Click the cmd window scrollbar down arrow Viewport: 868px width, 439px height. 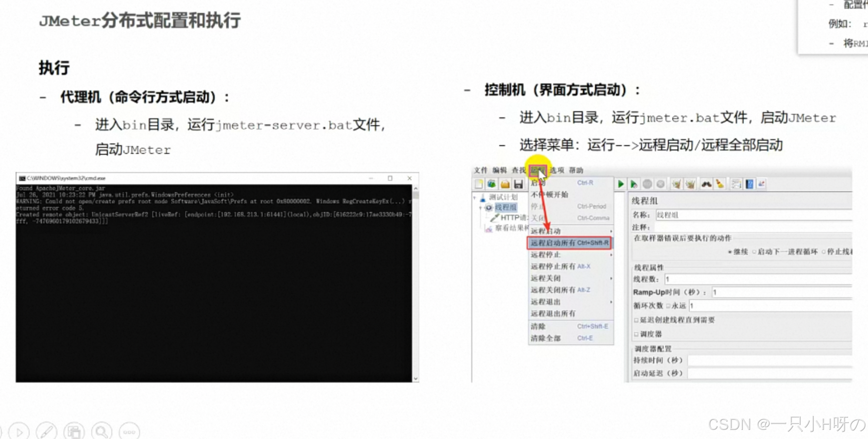(416, 379)
